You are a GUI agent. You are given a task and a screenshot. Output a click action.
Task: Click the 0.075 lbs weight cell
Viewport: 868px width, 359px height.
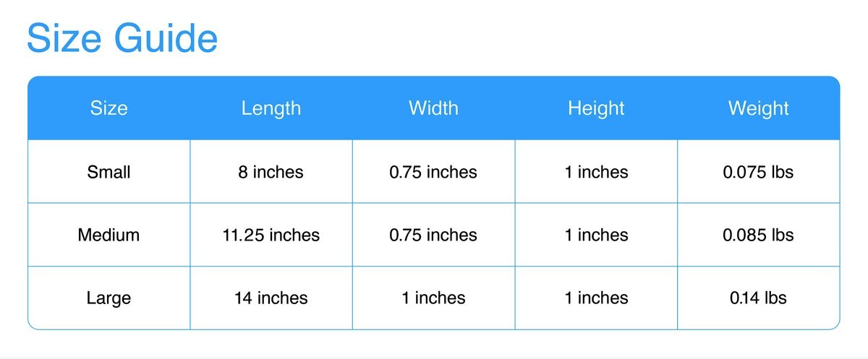pyautogui.click(x=759, y=172)
